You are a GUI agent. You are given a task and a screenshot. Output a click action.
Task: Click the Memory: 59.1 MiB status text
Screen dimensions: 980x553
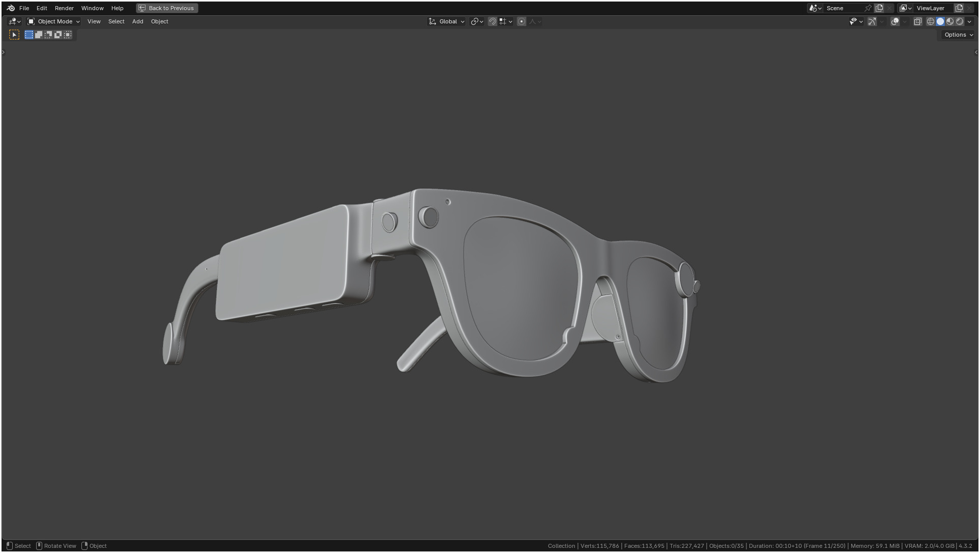coord(875,546)
